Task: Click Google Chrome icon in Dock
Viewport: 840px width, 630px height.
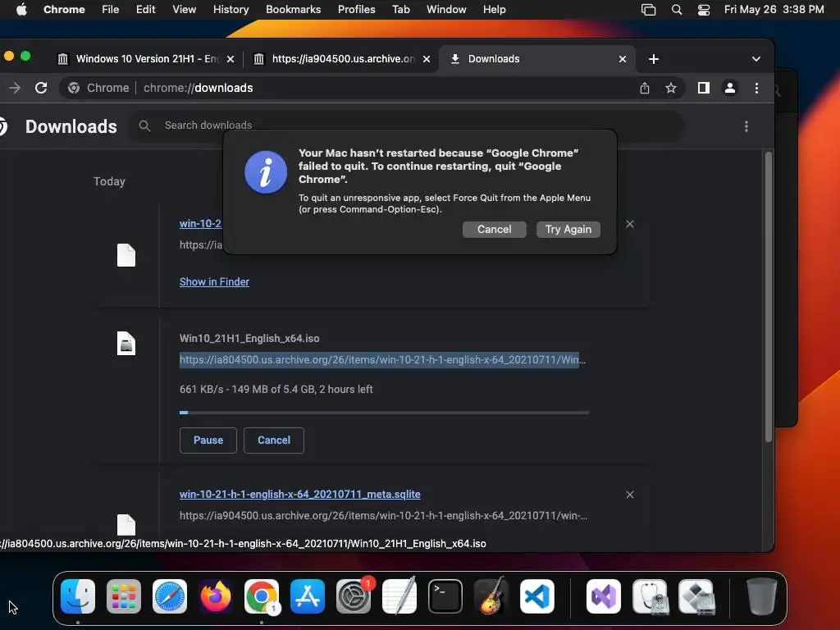Action: [262, 596]
